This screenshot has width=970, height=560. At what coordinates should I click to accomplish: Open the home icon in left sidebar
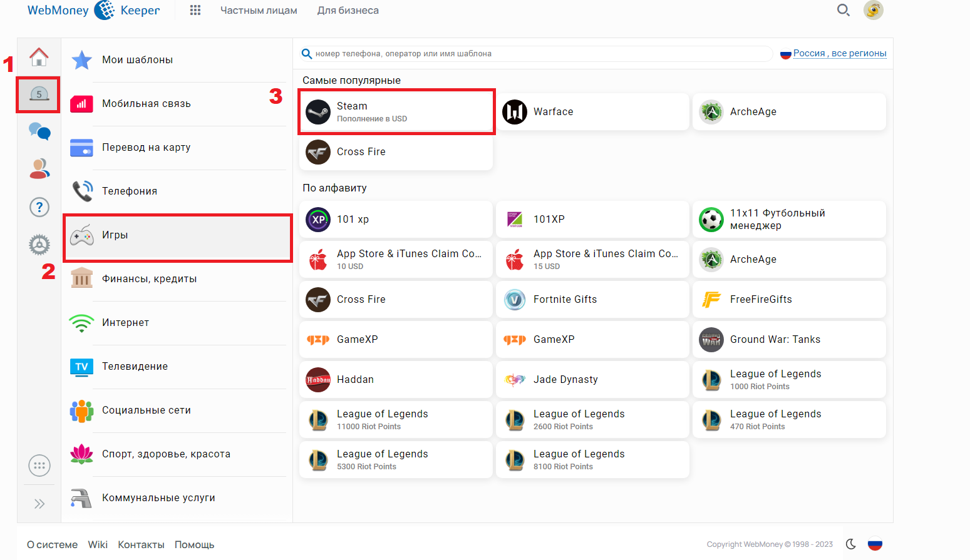pyautogui.click(x=39, y=57)
